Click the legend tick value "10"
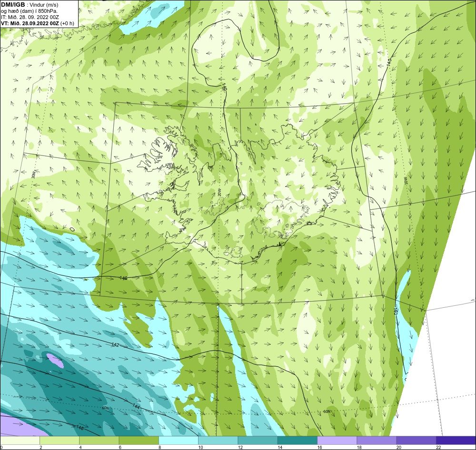 (201, 447)
